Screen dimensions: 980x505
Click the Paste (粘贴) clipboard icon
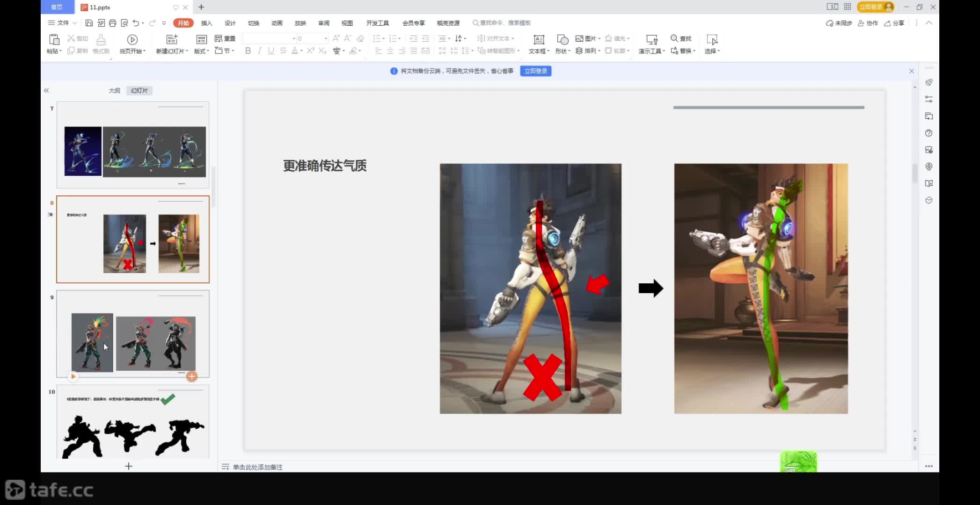[x=54, y=39]
